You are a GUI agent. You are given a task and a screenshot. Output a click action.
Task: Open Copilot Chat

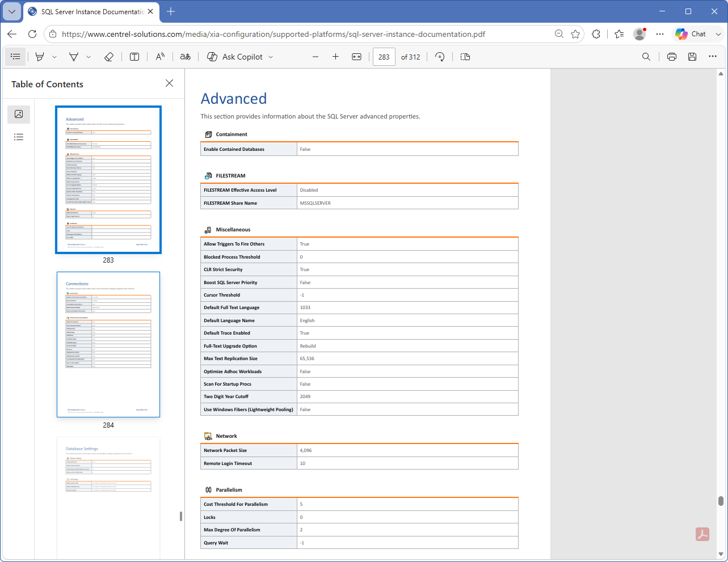pyautogui.click(x=691, y=34)
